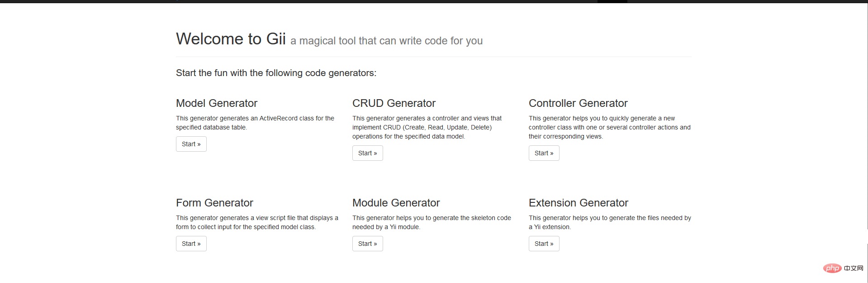This screenshot has width=868, height=283.
Task: Start the Model Generator
Action: click(191, 144)
